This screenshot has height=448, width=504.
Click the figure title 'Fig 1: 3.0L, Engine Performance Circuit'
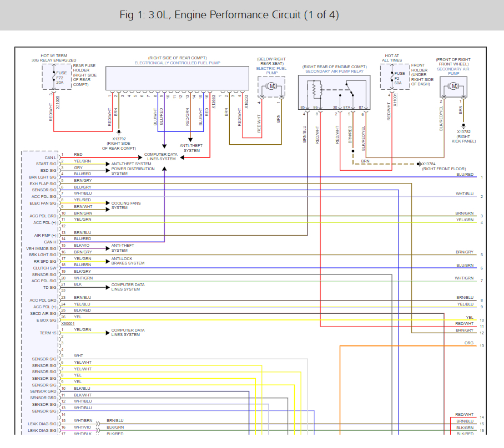point(229,15)
